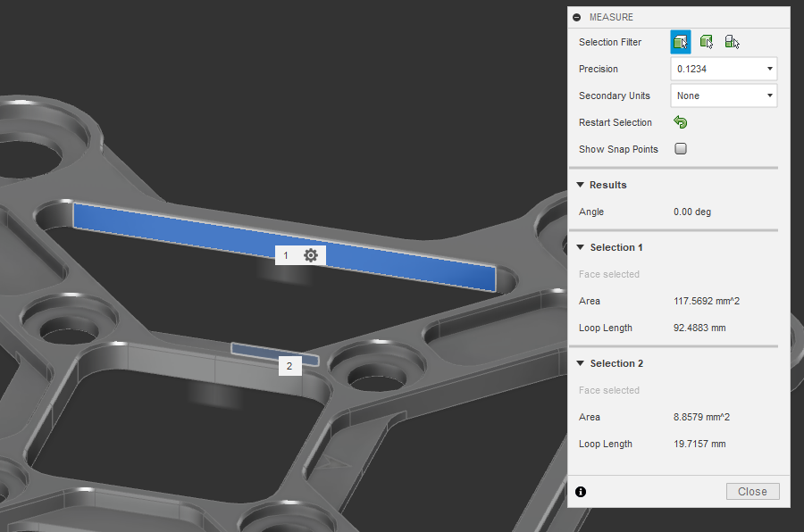Click the Close button
Screen dimensions: 804x532
pyautogui.click(x=752, y=491)
